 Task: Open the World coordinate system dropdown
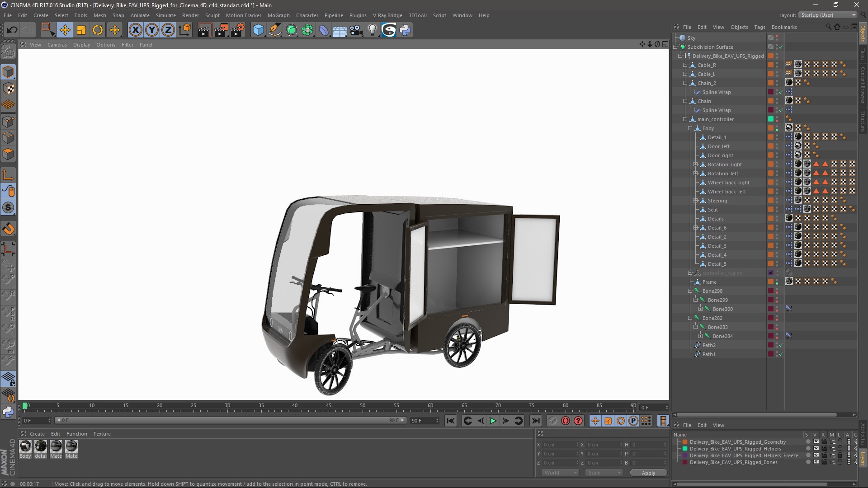(560, 473)
